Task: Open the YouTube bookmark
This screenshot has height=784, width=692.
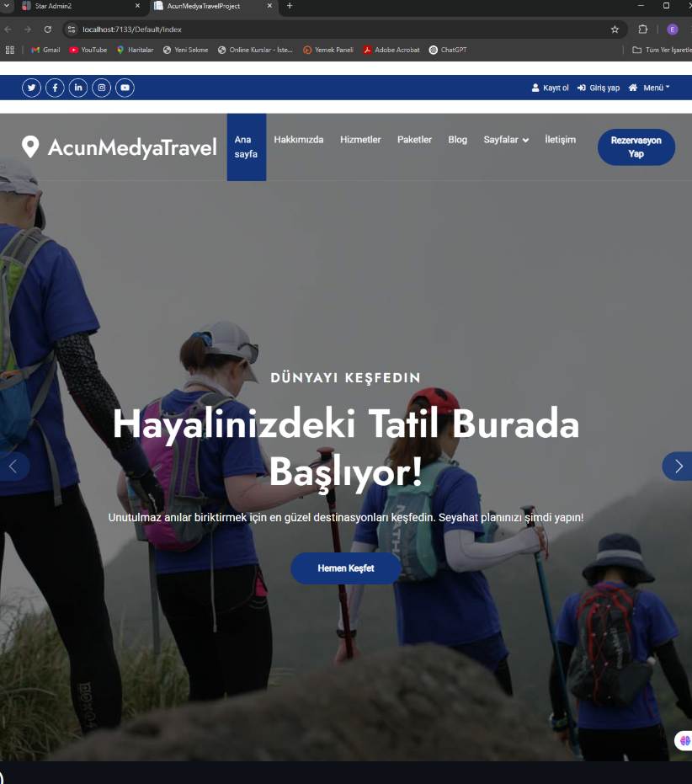Action: pos(88,50)
